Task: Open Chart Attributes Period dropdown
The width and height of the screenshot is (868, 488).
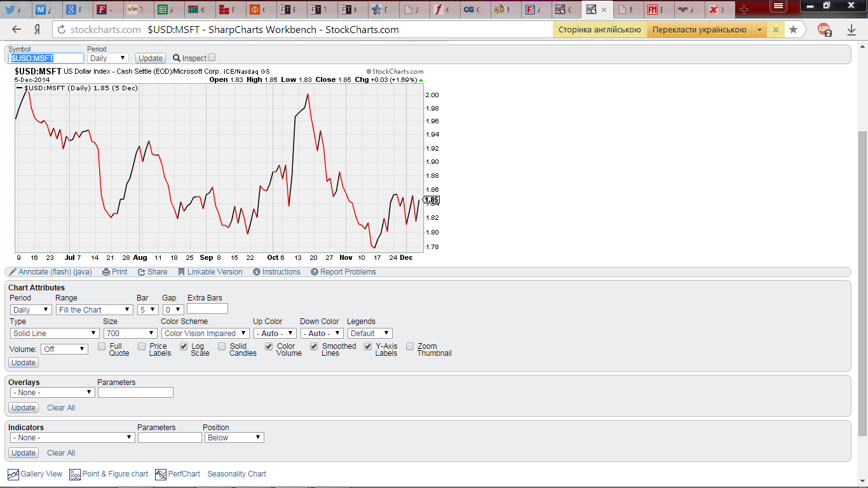Action: click(31, 310)
